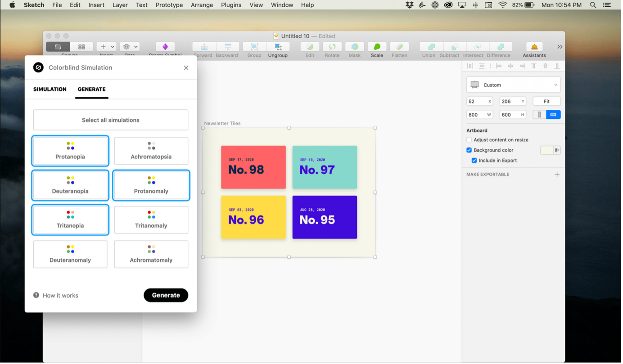Toggle the Deuteranomaly simulation tile
The image size is (623, 364).
pyautogui.click(x=70, y=255)
